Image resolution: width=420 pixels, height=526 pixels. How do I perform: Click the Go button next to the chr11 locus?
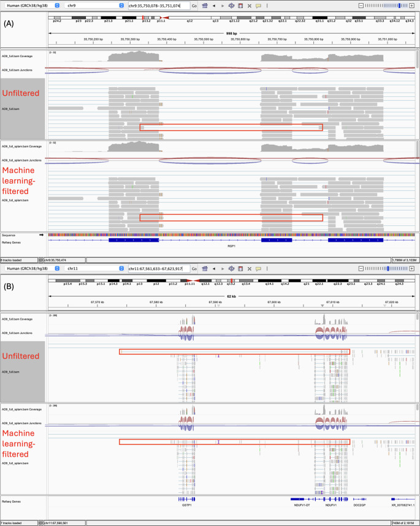tap(194, 269)
